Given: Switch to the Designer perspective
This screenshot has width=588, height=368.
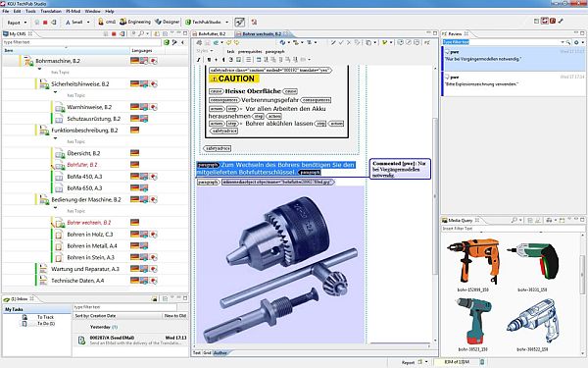Looking at the screenshot, I should (168, 22).
